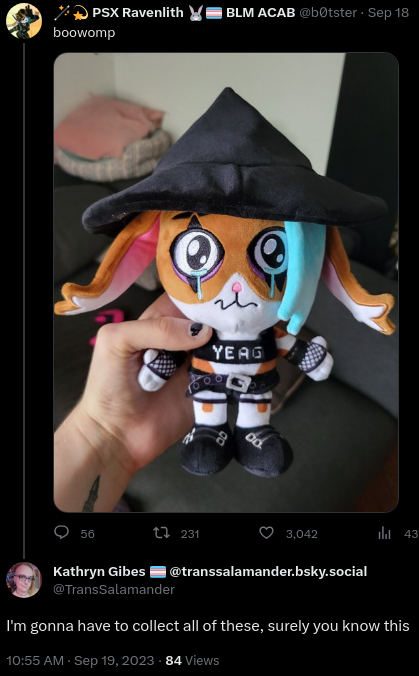Screen dimensions: 419x676
Task: Click the 231 retweets count
Action: (x=190, y=534)
